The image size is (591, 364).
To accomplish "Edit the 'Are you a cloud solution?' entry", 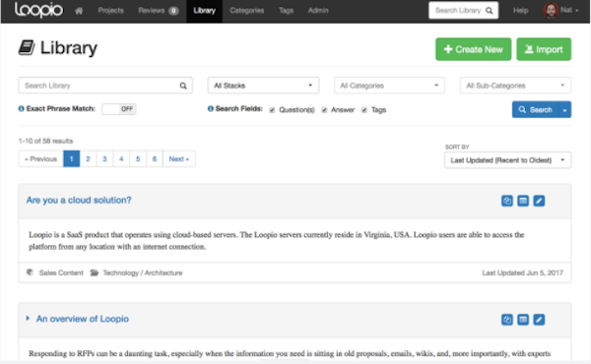I will coord(539,201).
